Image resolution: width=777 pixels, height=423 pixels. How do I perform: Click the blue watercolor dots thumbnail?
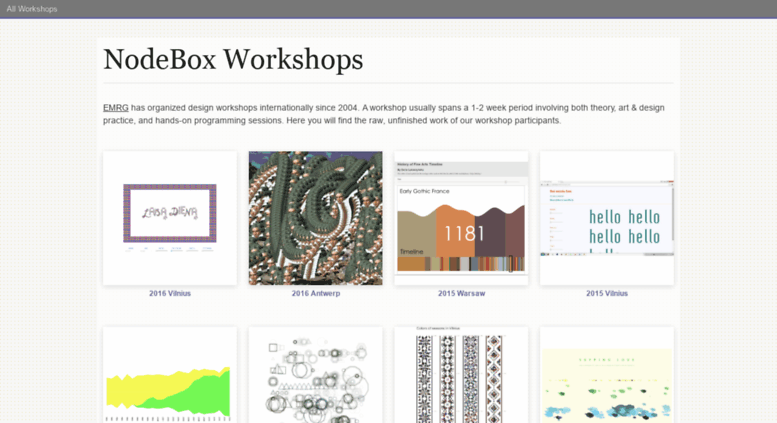click(x=607, y=374)
